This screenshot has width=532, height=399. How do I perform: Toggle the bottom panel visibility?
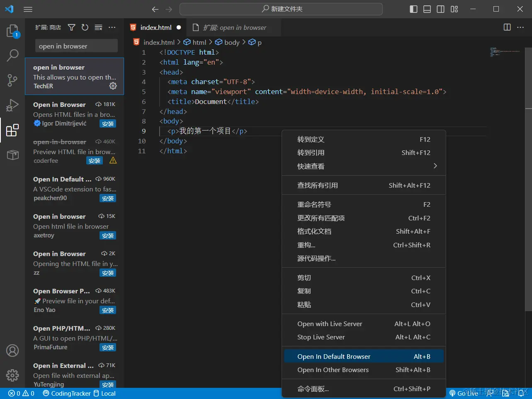pos(427,9)
